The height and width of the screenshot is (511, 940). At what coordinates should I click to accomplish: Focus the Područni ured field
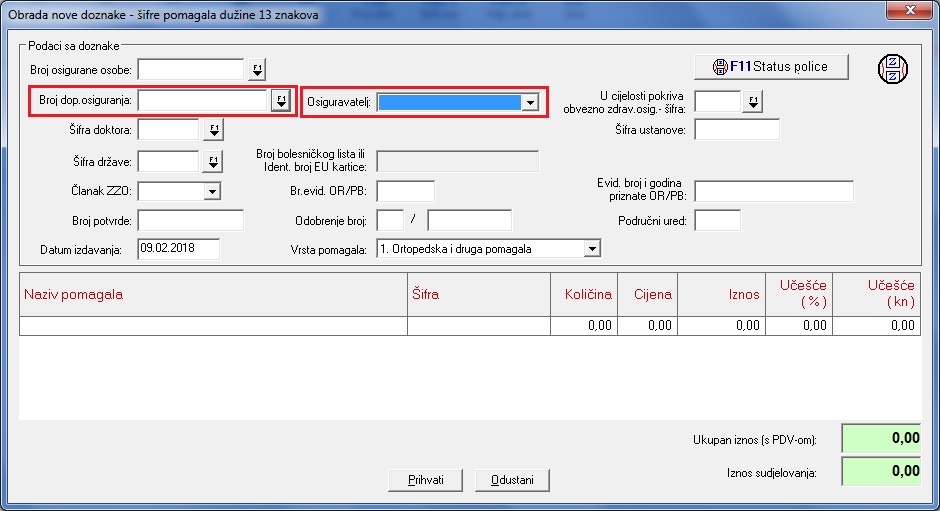[718, 220]
